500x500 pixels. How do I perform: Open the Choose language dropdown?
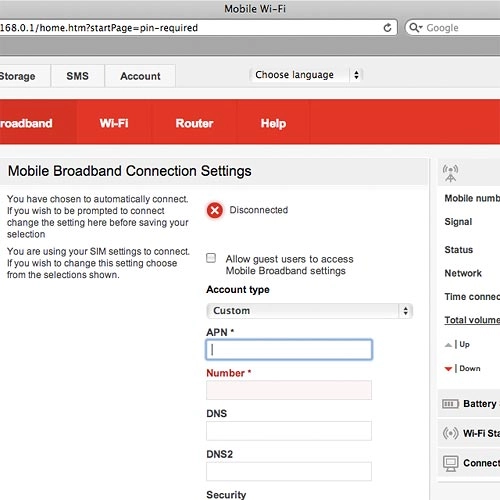click(305, 75)
